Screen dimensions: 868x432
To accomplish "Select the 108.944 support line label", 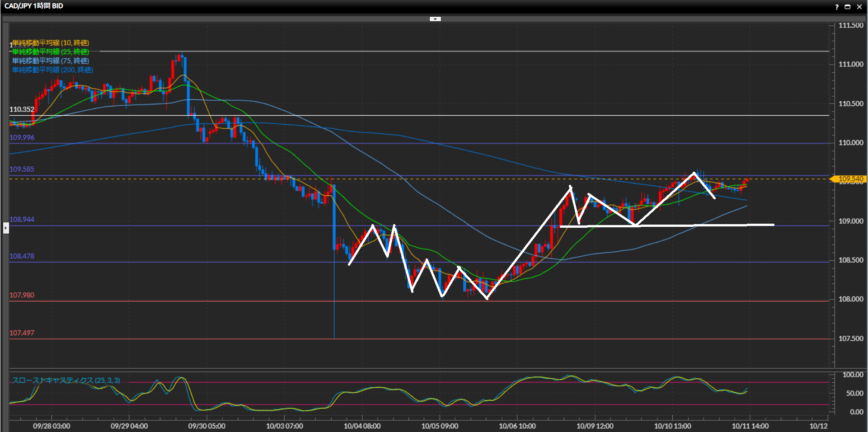I will (x=22, y=220).
